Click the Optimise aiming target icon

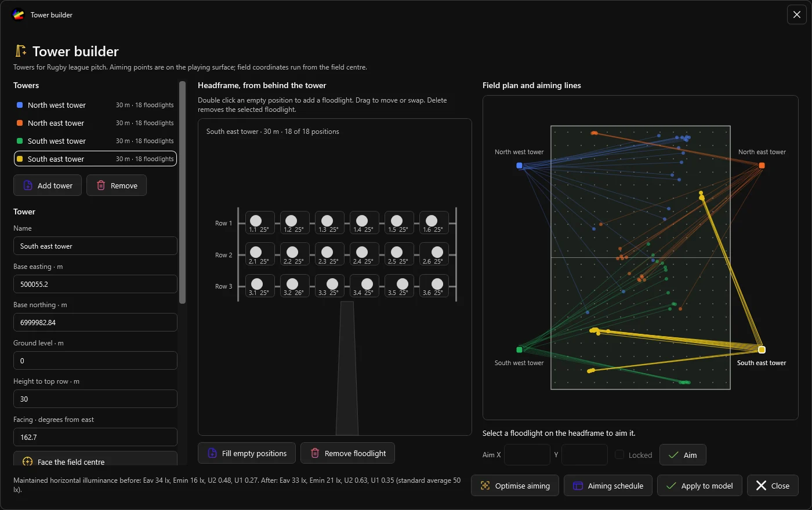pyautogui.click(x=485, y=486)
